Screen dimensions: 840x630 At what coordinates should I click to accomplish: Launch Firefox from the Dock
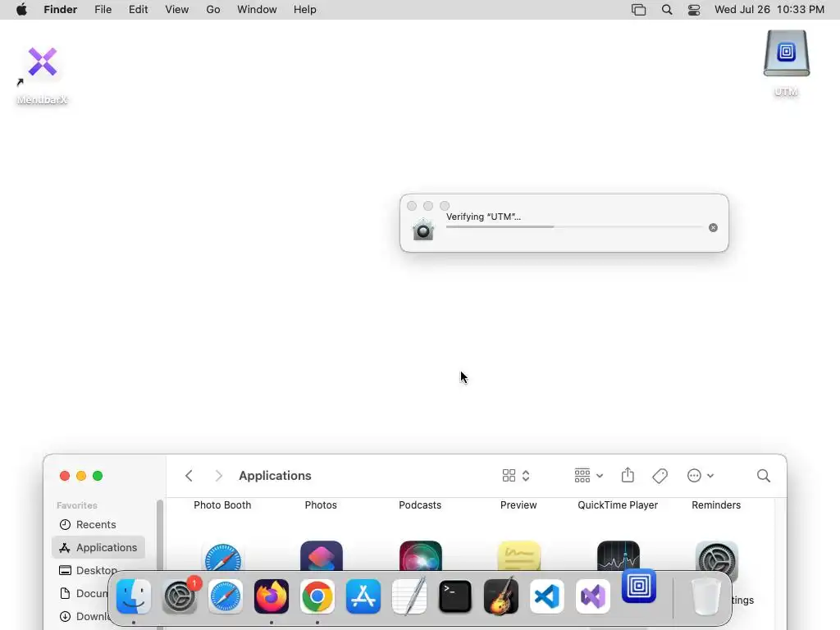(x=271, y=596)
